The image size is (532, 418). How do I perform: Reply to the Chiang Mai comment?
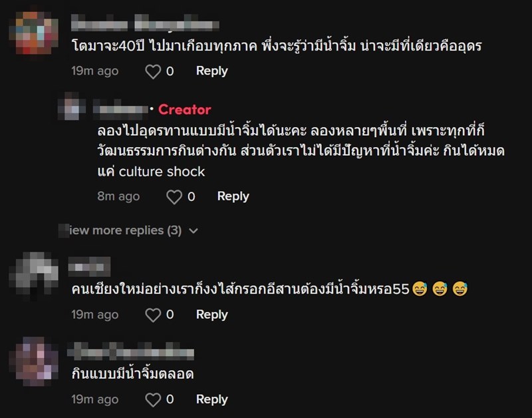pos(211,314)
